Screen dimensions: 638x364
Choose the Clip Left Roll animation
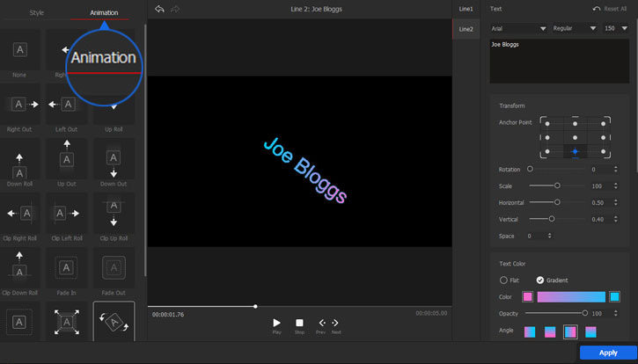pos(66,213)
